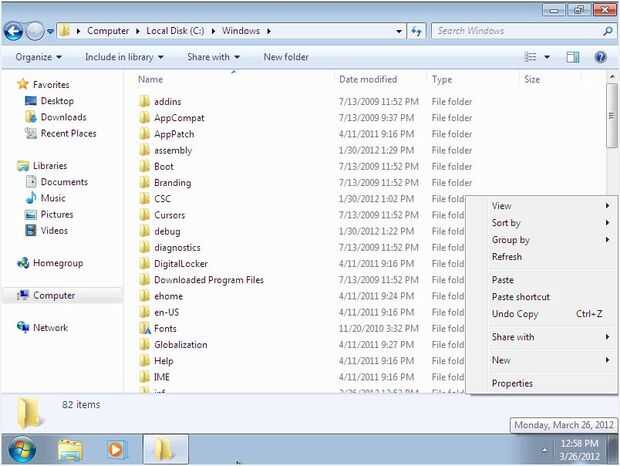
Task: Click the Forward navigation button
Action: 35,31
